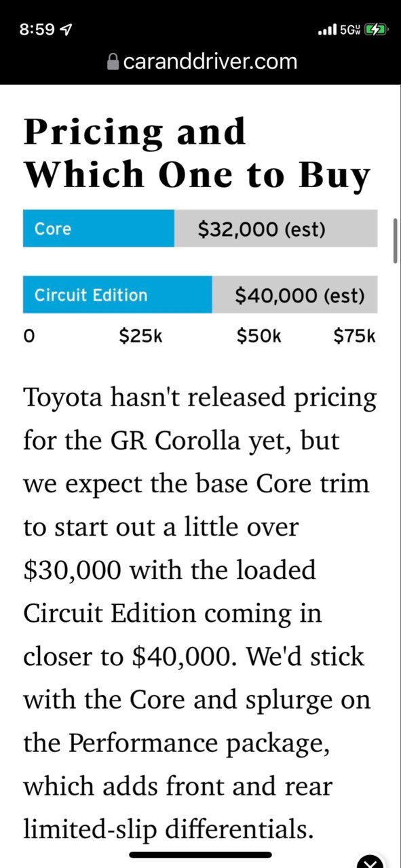Tap the 0 axis label on the chart
This screenshot has height=868, width=401.
[x=28, y=336]
